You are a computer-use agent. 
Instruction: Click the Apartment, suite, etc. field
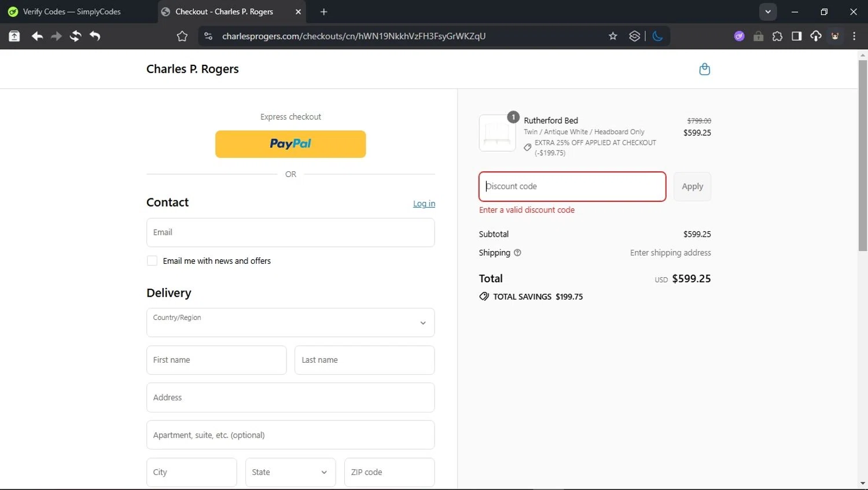290,435
